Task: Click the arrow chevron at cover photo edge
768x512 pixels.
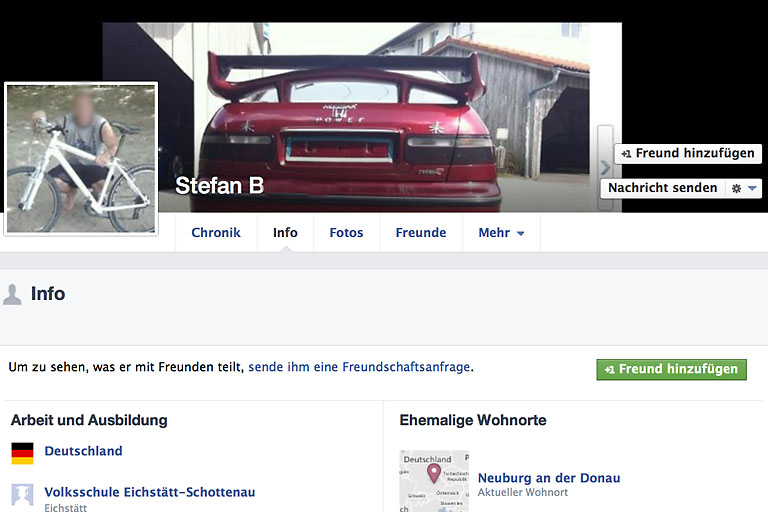Action: pyautogui.click(x=605, y=167)
